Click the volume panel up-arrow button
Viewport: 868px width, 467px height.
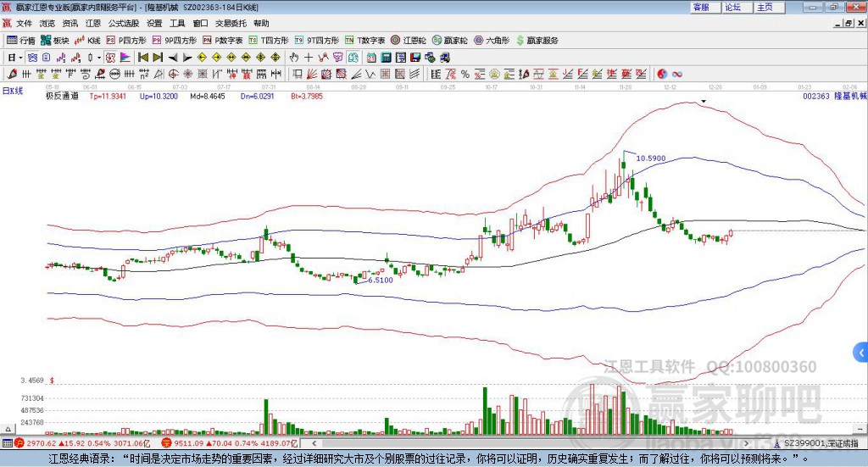pos(8,429)
